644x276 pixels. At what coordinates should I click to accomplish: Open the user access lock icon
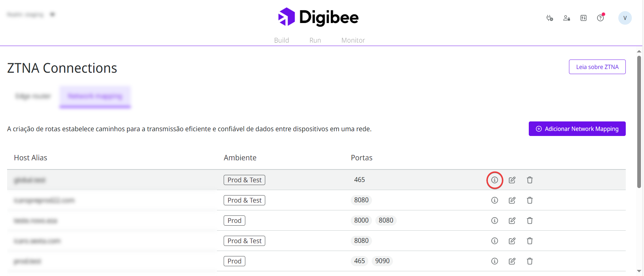click(567, 18)
